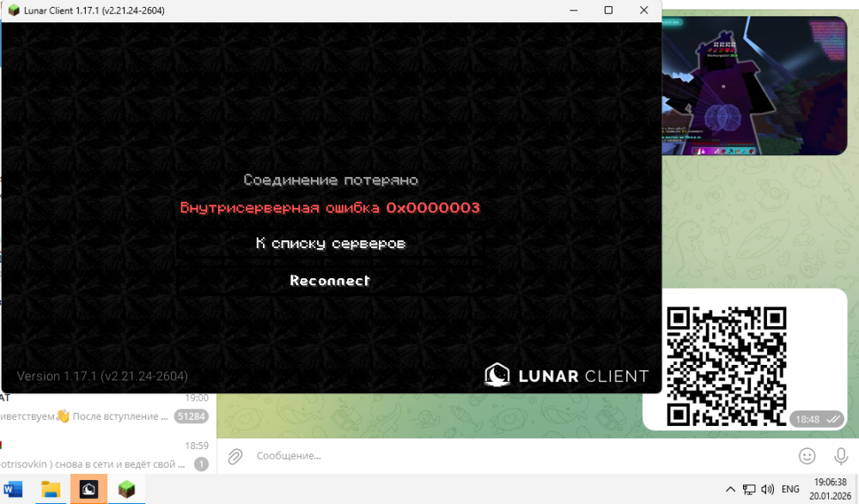This screenshot has height=504, width=859.
Task: Click the Minecraft grass block taskbar icon
Action: coord(126,489)
